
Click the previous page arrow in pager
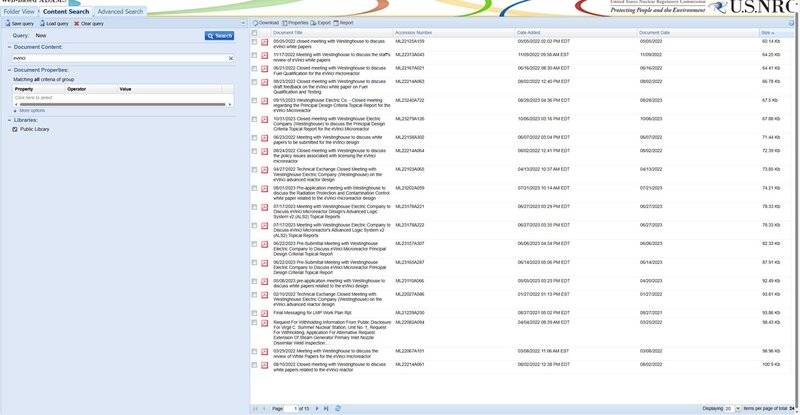click(264, 408)
